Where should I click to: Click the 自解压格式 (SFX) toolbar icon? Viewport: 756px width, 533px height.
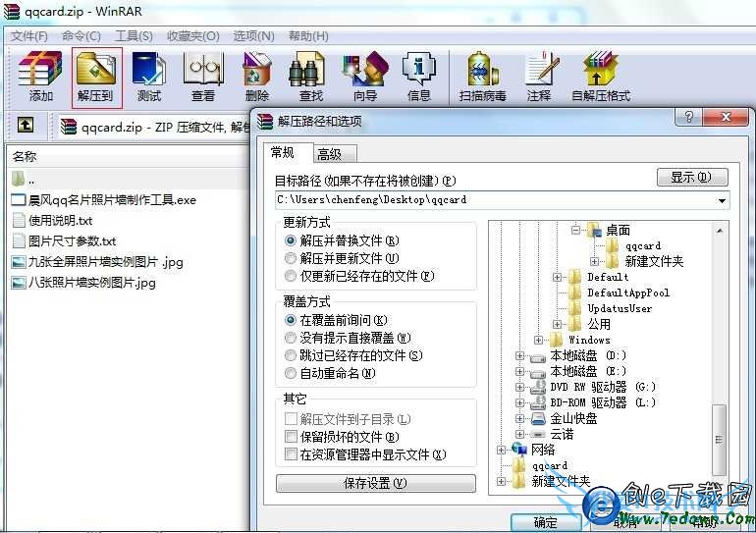pyautogui.click(x=601, y=78)
